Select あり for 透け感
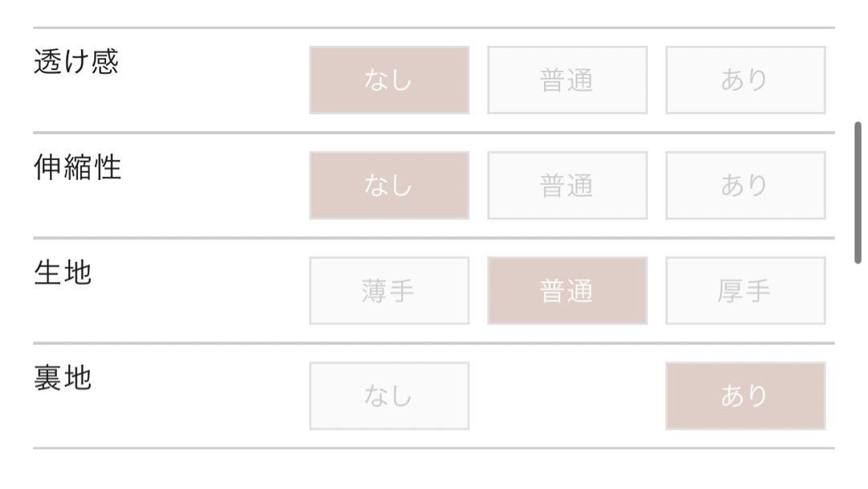Viewport: 868px width, 489px height. 746,80
